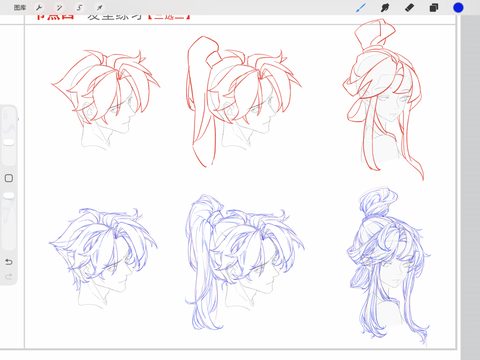The image size is (480, 360).
Task: Redo the last undone stroke
Action: 9,276
